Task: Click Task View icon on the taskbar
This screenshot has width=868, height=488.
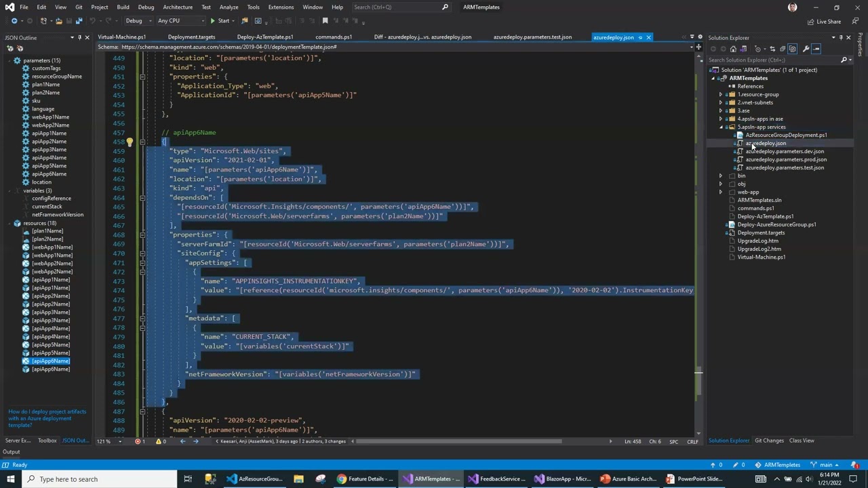Action: 188,479
